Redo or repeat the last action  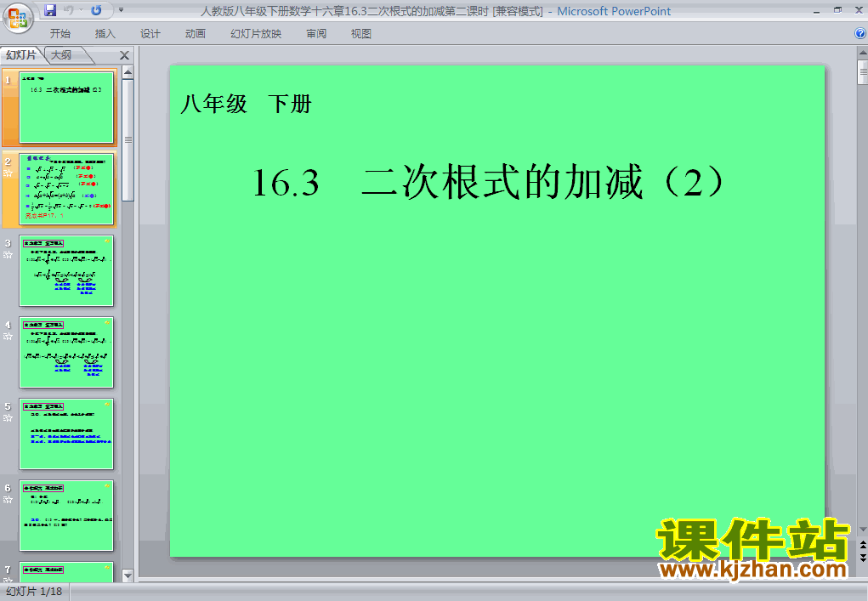click(96, 10)
